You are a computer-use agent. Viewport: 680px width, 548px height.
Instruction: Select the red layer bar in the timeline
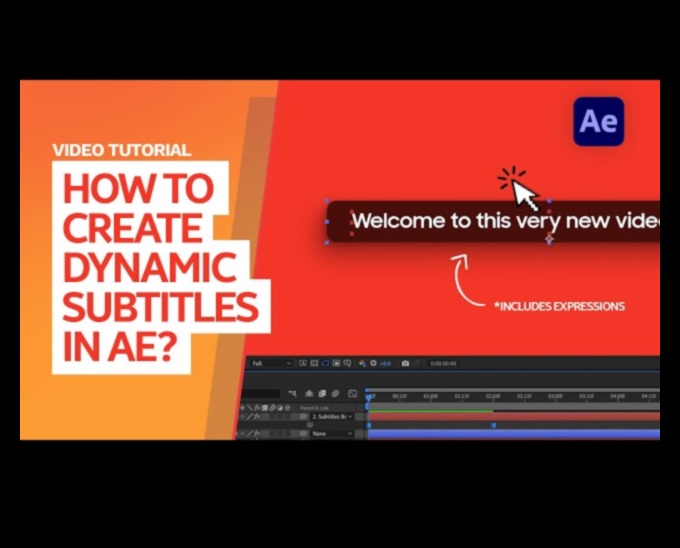click(514, 417)
